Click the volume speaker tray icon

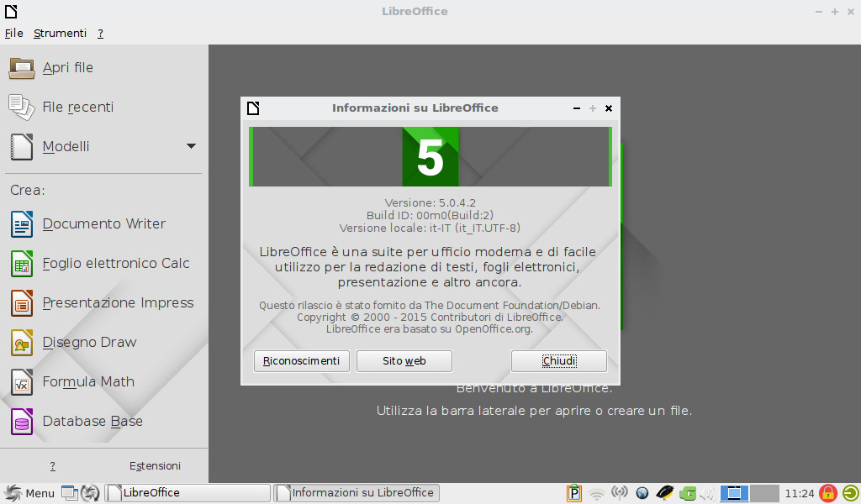(708, 494)
